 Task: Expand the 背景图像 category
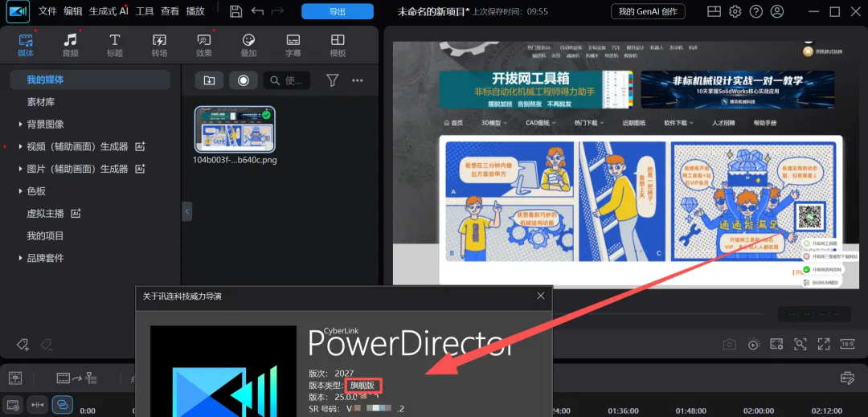click(x=20, y=125)
